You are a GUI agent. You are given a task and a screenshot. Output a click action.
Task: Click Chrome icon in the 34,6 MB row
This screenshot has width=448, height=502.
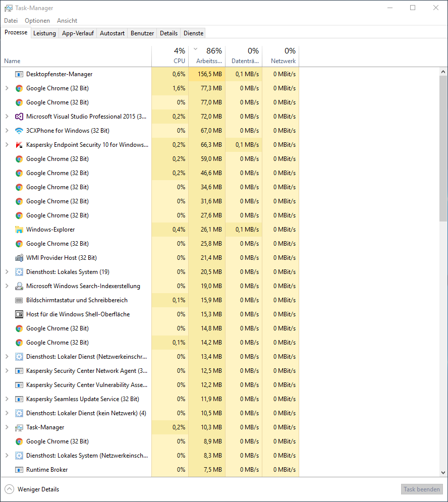point(19,187)
